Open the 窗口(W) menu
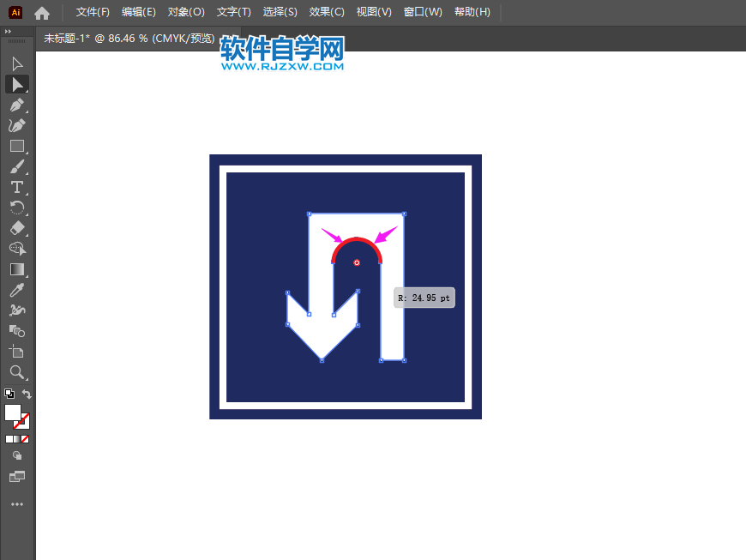This screenshot has height=560, width=746. 423,12
